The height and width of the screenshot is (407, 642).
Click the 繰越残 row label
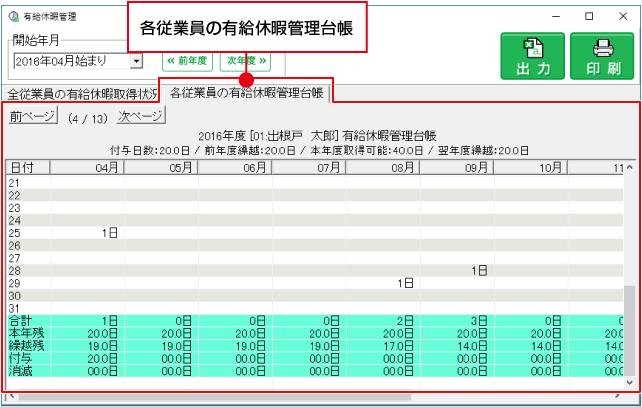[x=26, y=346]
